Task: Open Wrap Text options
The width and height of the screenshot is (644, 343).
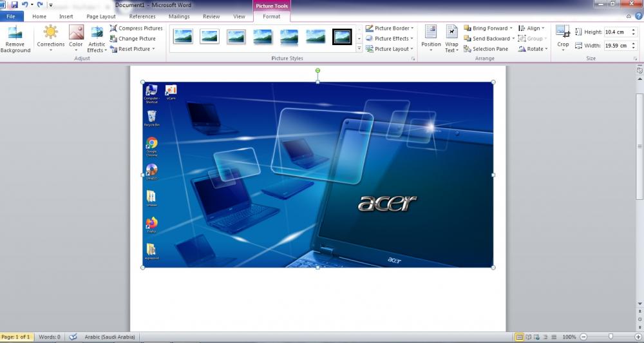Action: click(451, 38)
